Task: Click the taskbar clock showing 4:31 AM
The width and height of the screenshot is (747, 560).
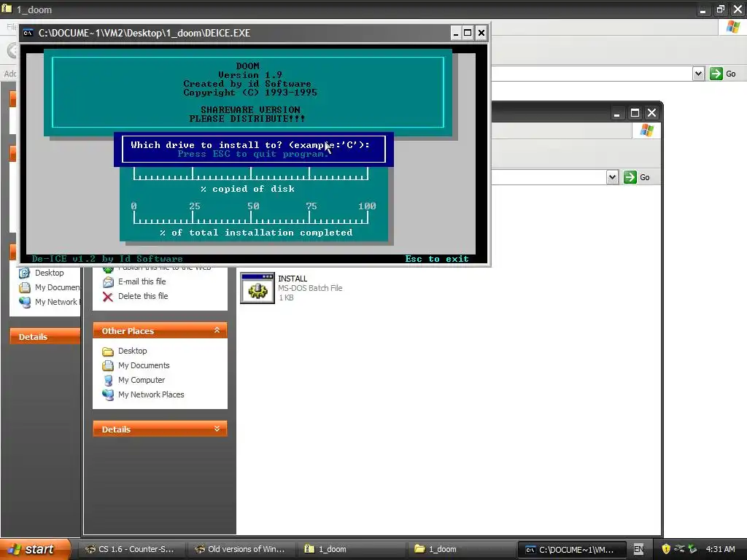Action: click(720, 549)
